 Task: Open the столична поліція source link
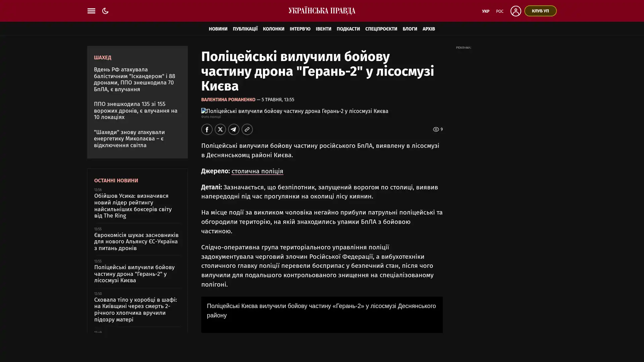tap(257, 171)
